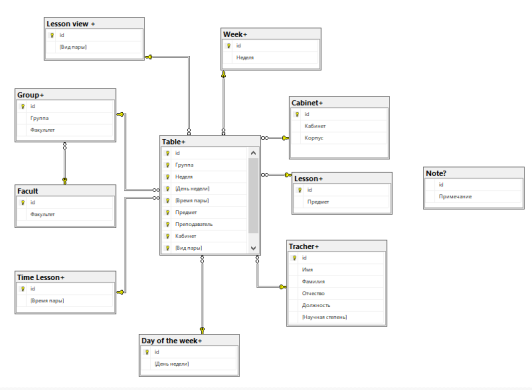Screen dimensions: 532x390
Task: Select the Кабинет column row in Cabinet table
Action: [x=339, y=126]
